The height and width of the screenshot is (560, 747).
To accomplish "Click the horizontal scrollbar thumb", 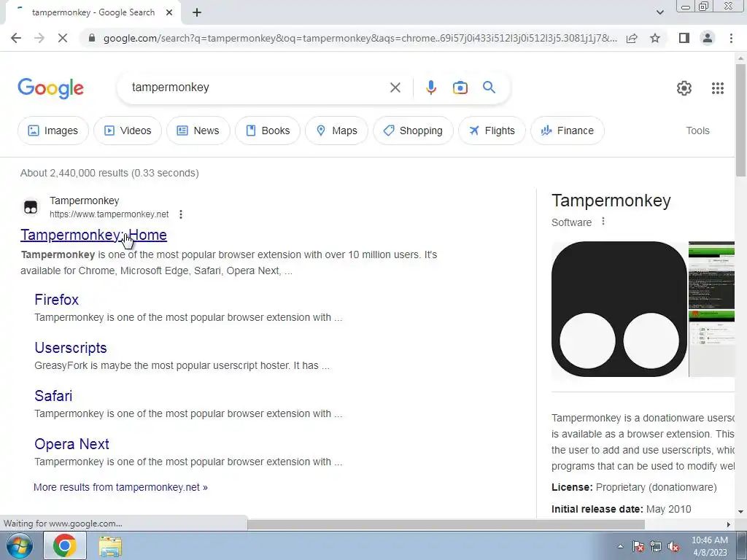I will tap(446, 524).
